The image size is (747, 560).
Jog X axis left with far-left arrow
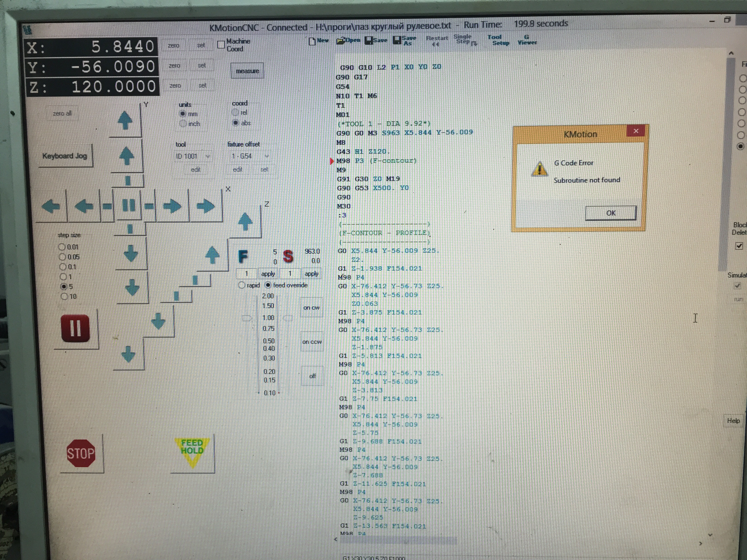(51, 206)
